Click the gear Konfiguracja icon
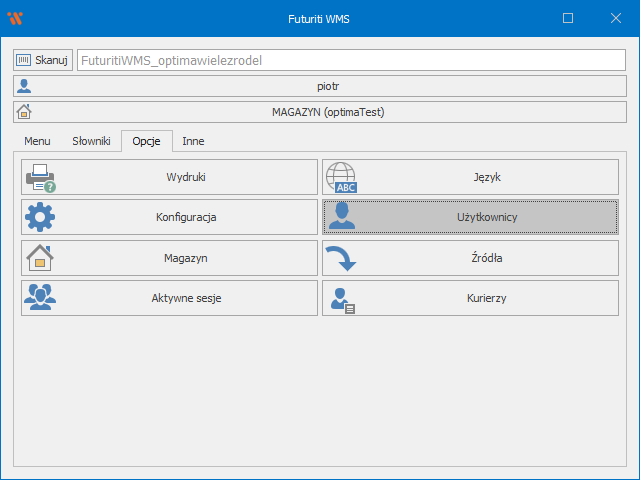 [40, 217]
